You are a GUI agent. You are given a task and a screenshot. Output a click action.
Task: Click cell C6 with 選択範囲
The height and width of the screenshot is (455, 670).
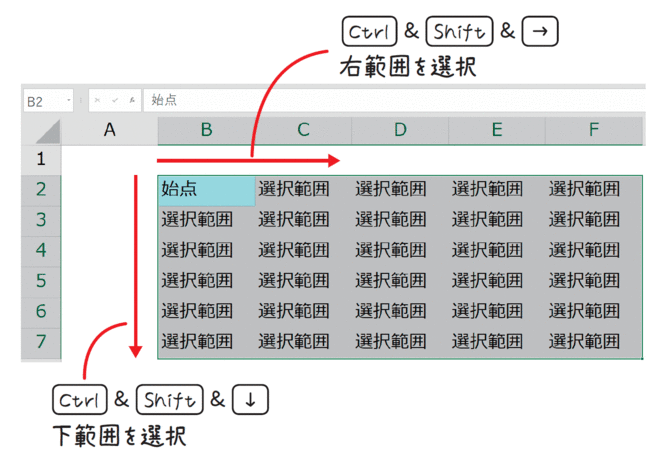(303, 311)
